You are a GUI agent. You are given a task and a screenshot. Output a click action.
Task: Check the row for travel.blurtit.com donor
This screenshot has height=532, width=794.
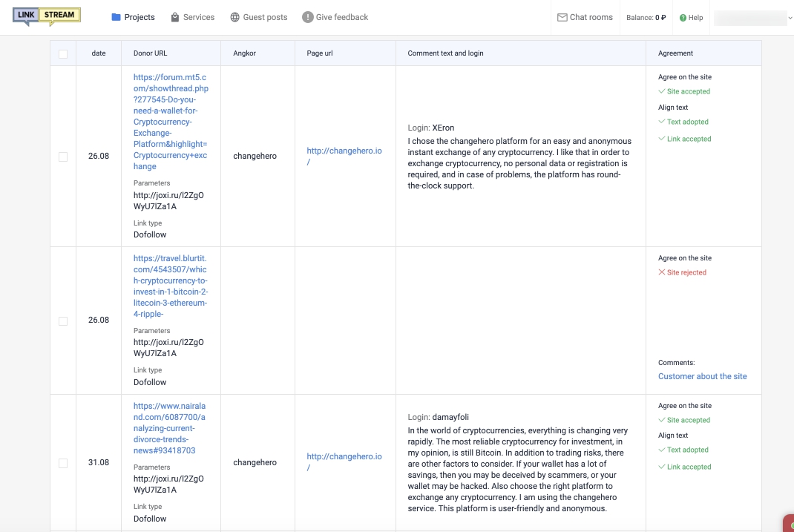click(63, 321)
